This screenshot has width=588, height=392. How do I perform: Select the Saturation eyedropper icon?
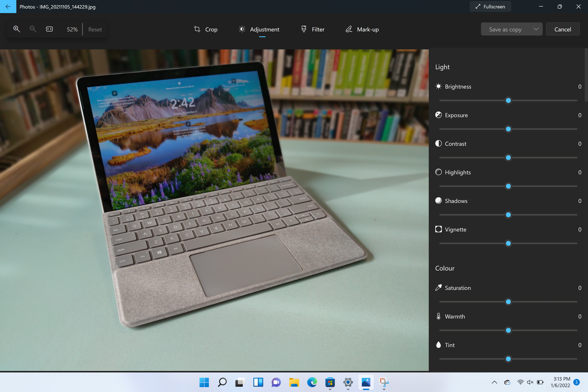[x=439, y=288]
